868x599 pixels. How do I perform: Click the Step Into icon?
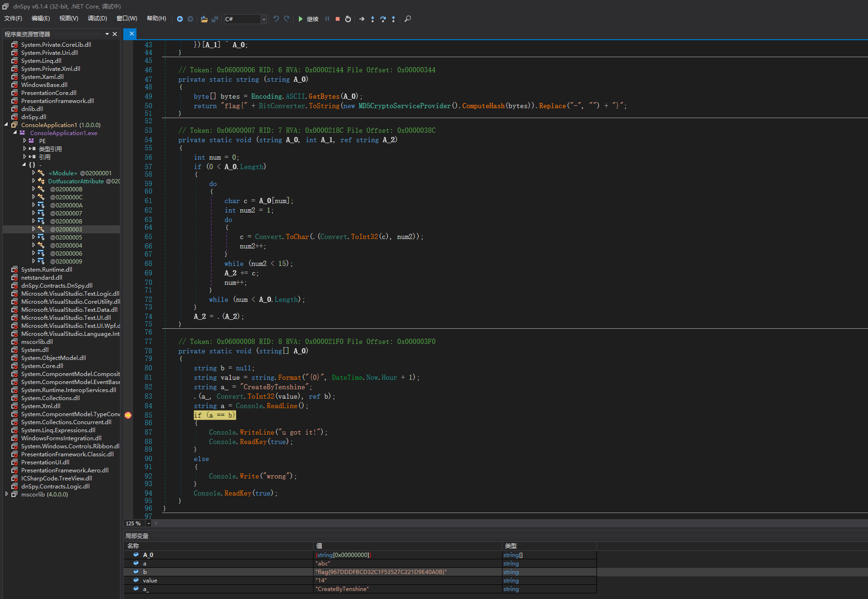[373, 19]
